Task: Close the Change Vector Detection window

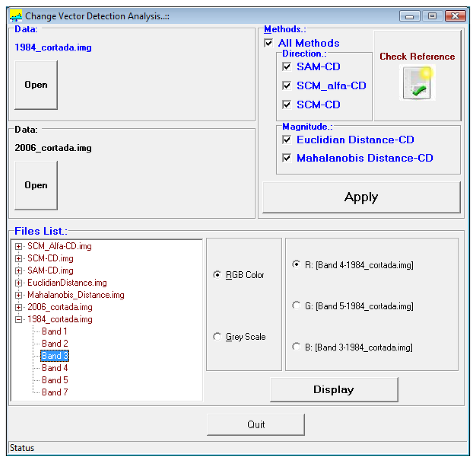Action: coord(455,16)
